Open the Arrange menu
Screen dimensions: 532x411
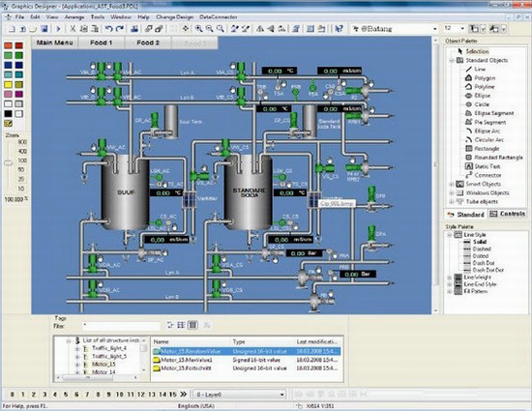coord(74,17)
